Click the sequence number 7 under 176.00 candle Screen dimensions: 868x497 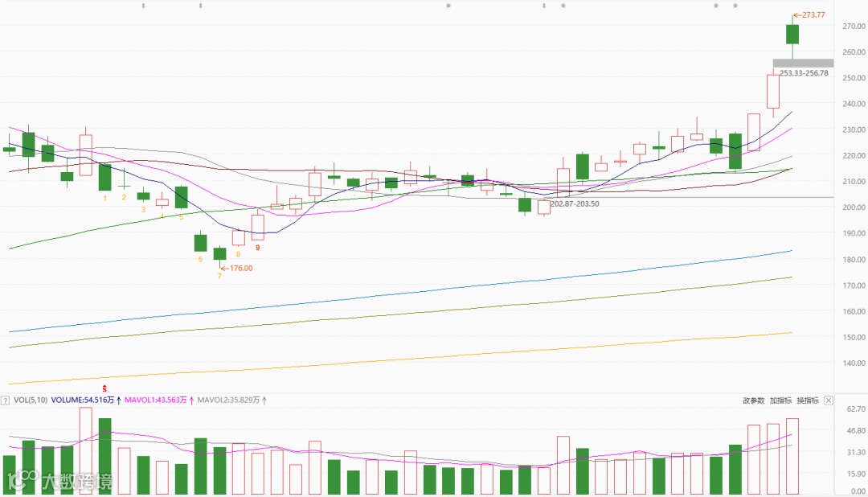pos(219,276)
